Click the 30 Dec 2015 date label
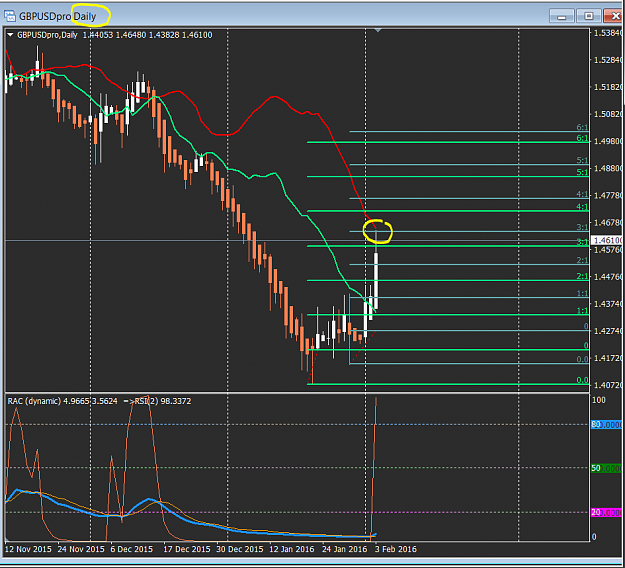The height and width of the screenshot is (568, 625). click(240, 549)
